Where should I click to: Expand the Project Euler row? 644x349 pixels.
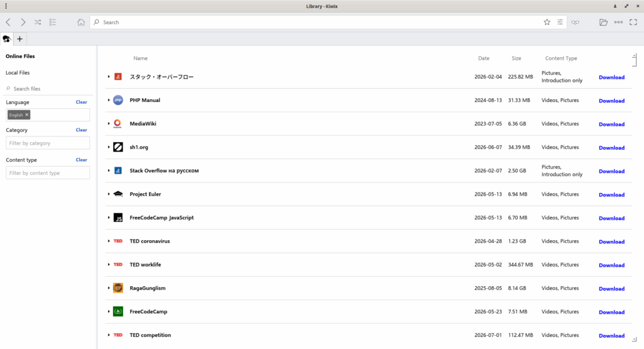pyautogui.click(x=109, y=194)
